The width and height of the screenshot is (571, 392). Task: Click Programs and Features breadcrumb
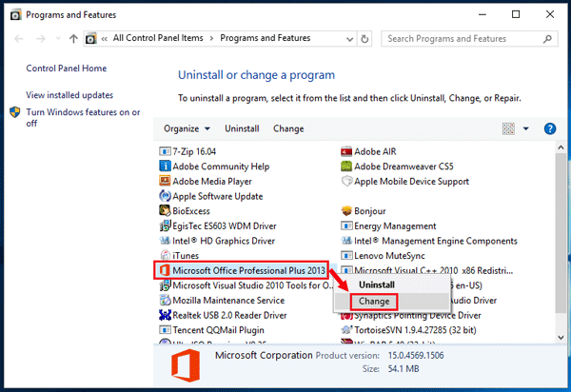[x=266, y=38]
